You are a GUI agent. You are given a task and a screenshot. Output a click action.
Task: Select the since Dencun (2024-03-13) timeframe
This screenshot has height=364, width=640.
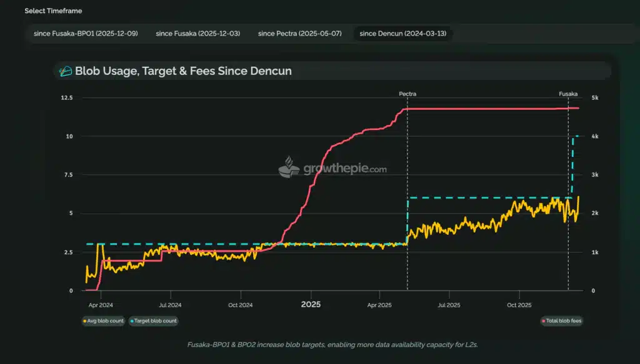point(402,33)
